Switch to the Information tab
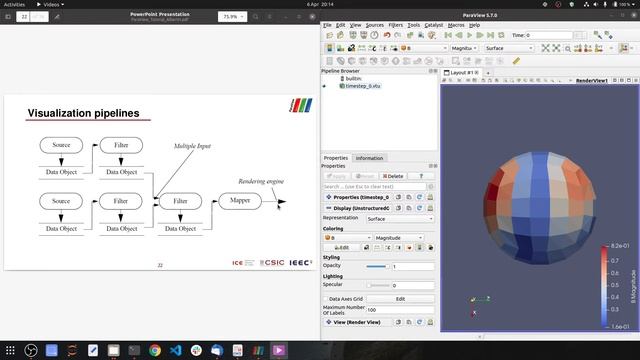 [369, 158]
